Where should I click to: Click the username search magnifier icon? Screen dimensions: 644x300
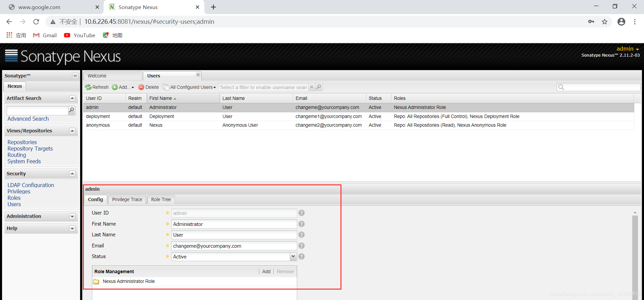(319, 87)
